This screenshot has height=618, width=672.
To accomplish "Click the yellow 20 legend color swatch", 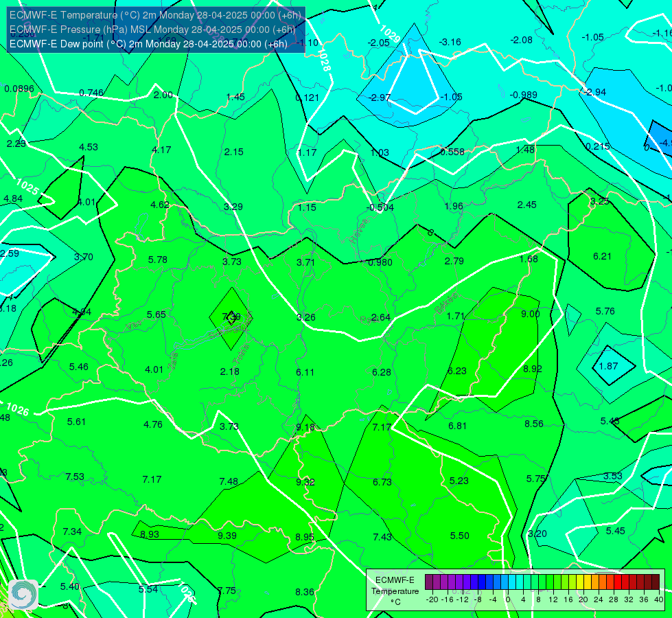I will click(x=580, y=582).
